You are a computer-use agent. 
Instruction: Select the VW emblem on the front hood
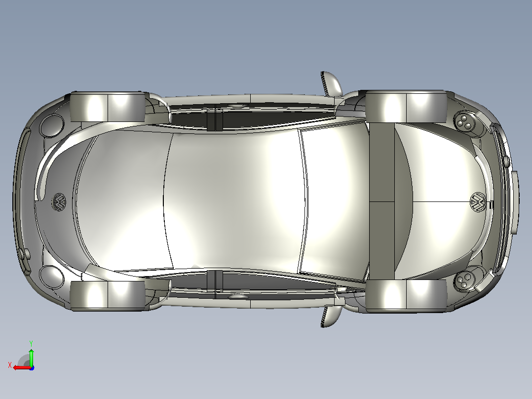click(478, 201)
